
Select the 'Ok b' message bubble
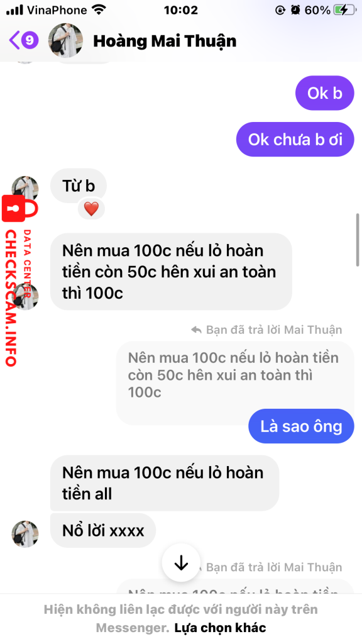[324, 93]
